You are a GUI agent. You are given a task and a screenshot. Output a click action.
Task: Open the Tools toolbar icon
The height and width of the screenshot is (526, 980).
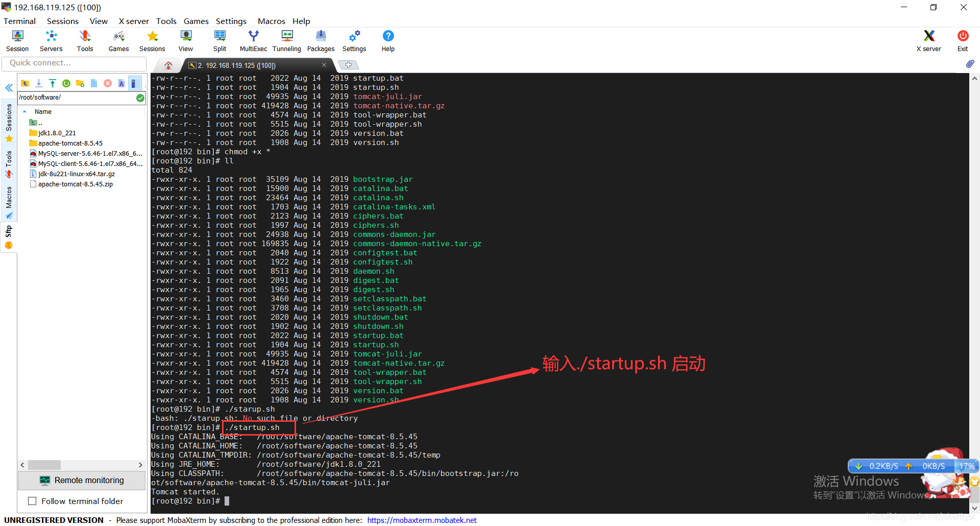[85, 41]
